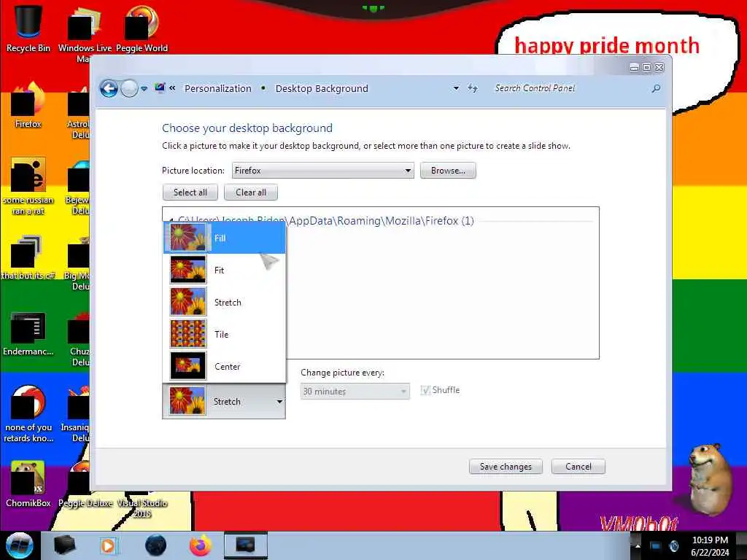Click the Personalization taskbar button
Screen dimensions: 747x560
pos(246,545)
